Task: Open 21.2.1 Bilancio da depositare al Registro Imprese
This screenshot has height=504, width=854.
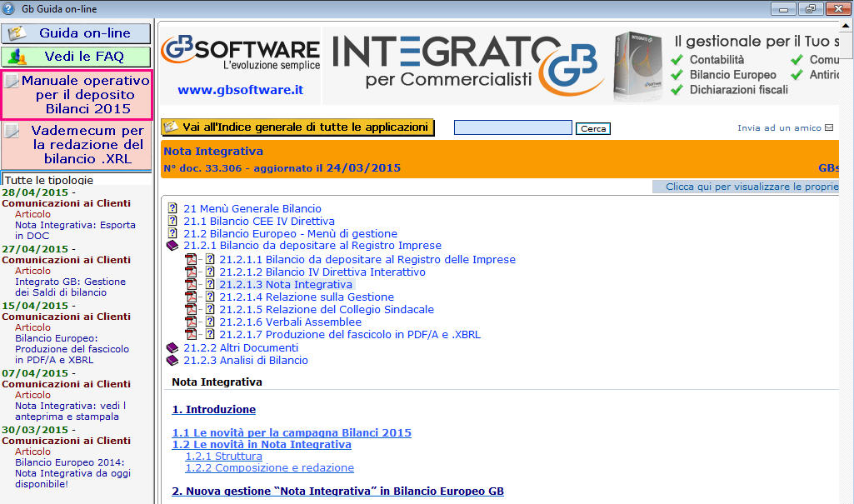Action: pos(312,246)
